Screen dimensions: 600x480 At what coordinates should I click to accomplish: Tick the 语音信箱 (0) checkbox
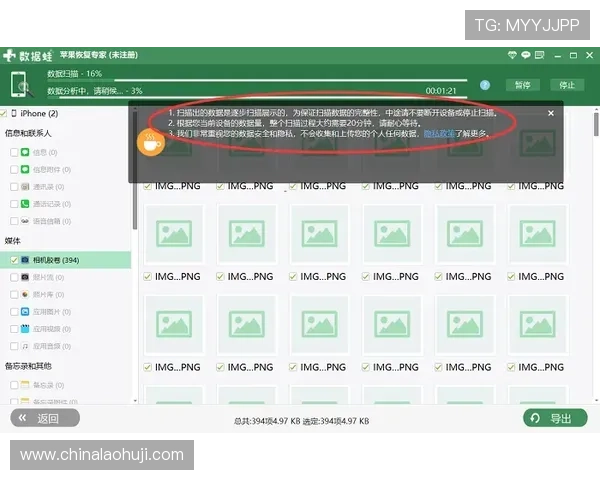pyautogui.click(x=14, y=221)
